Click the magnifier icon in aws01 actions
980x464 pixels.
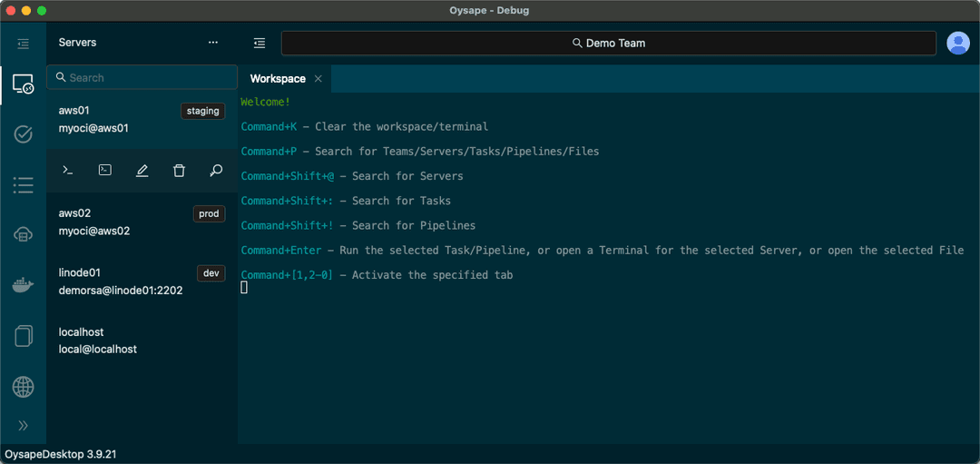pyautogui.click(x=216, y=170)
